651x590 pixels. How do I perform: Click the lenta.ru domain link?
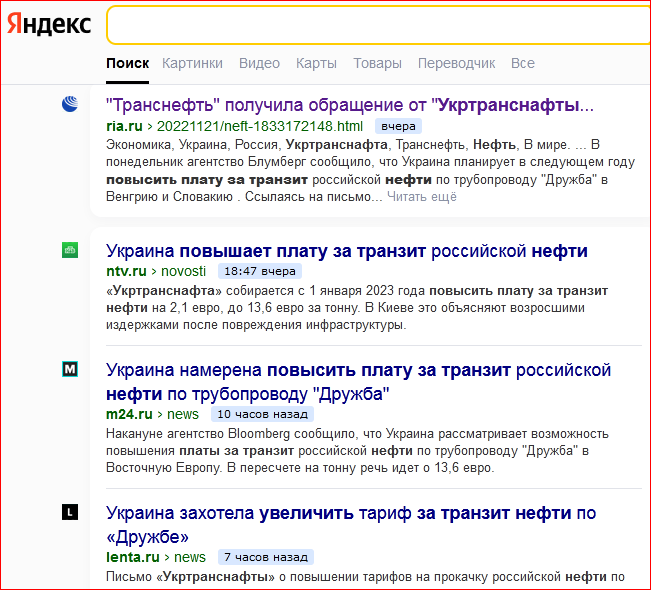point(133,557)
